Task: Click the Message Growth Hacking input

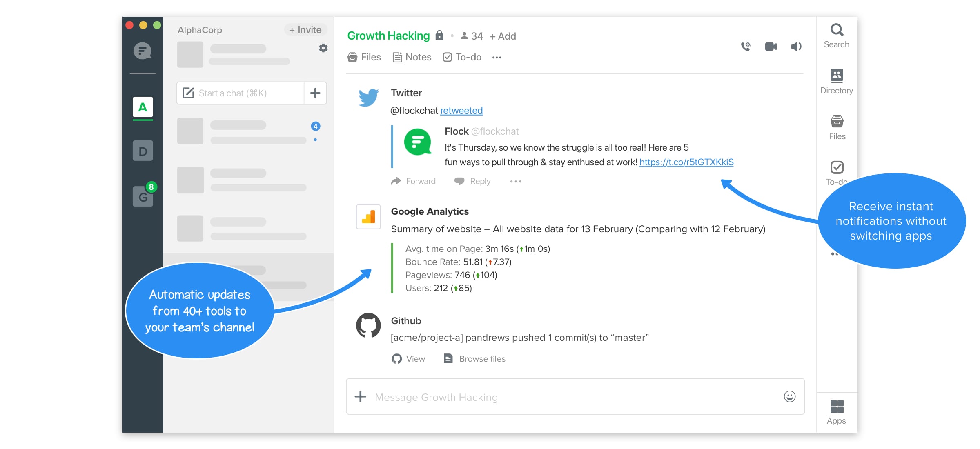Action: click(x=575, y=397)
